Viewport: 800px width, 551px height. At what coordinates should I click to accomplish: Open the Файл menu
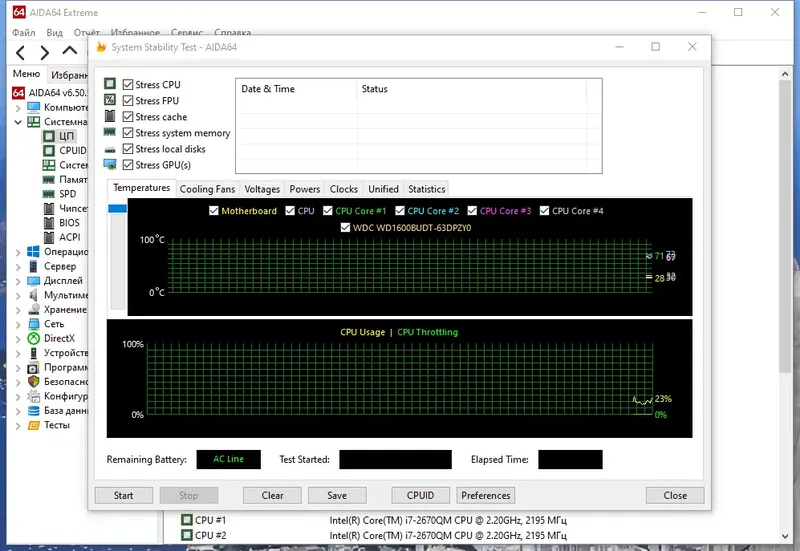pos(23,33)
